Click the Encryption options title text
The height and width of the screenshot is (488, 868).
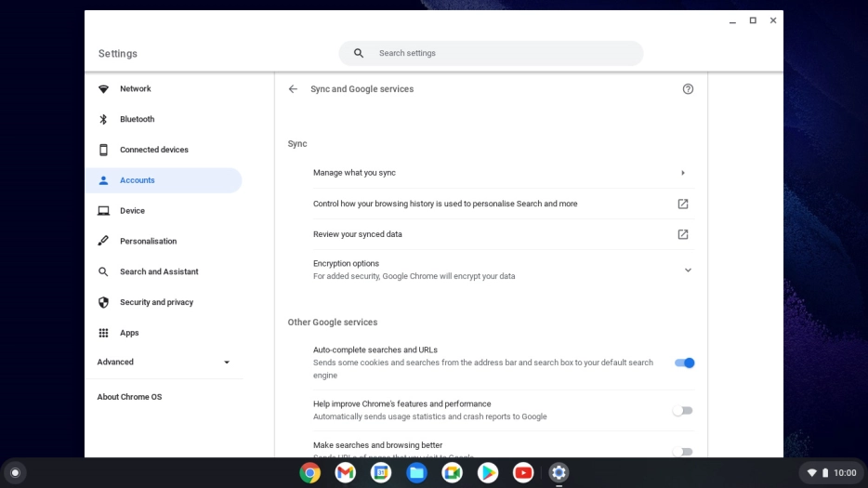click(346, 263)
